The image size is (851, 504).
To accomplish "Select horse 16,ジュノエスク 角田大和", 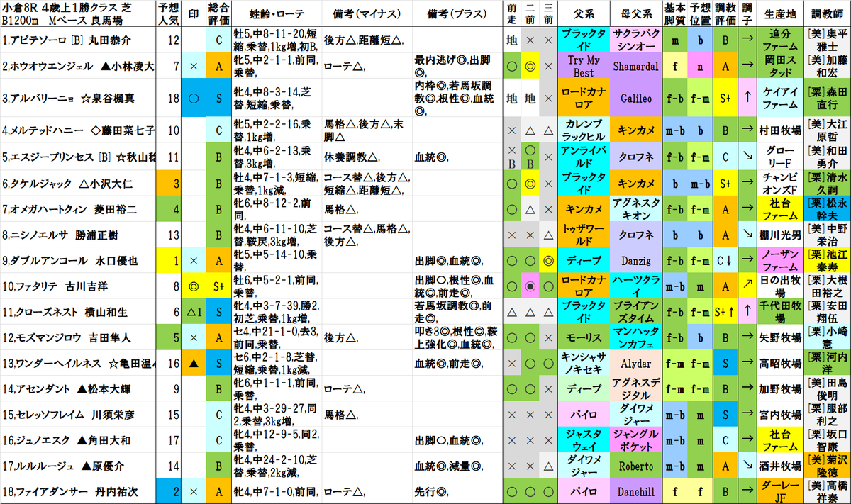I will coord(78,439).
